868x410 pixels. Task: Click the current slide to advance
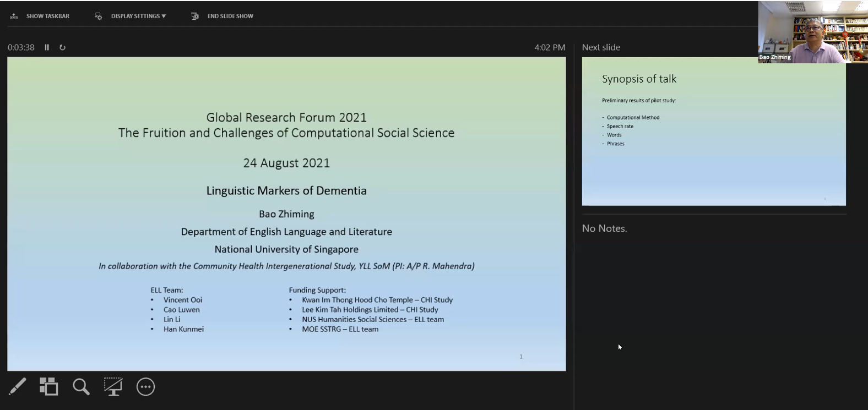[x=286, y=214]
